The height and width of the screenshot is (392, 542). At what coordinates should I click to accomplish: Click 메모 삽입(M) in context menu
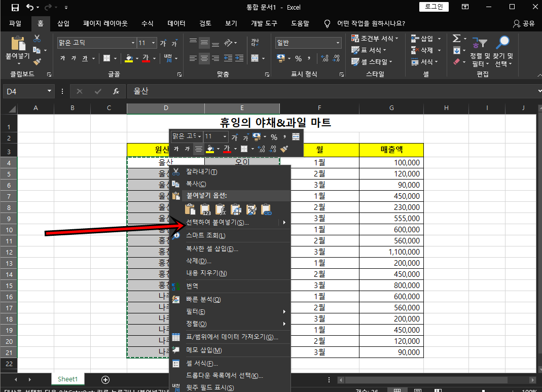point(230,350)
